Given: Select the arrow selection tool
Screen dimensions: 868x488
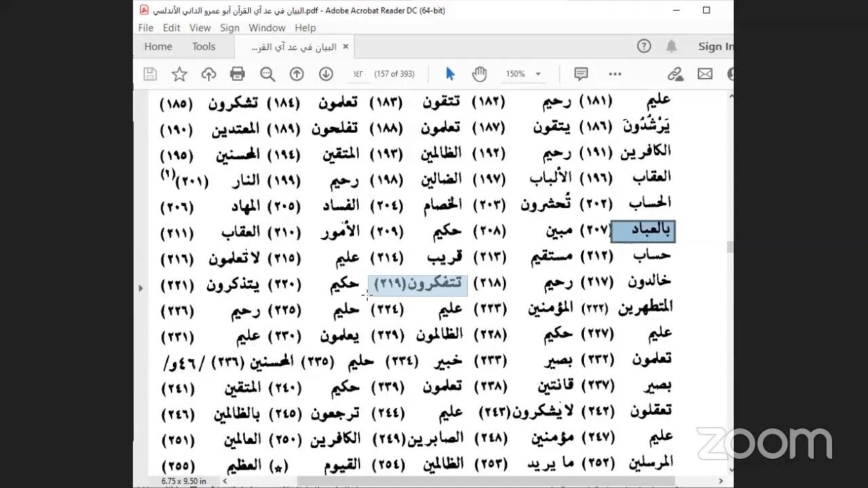Looking at the screenshot, I should pyautogui.click(x=450, y=74).
